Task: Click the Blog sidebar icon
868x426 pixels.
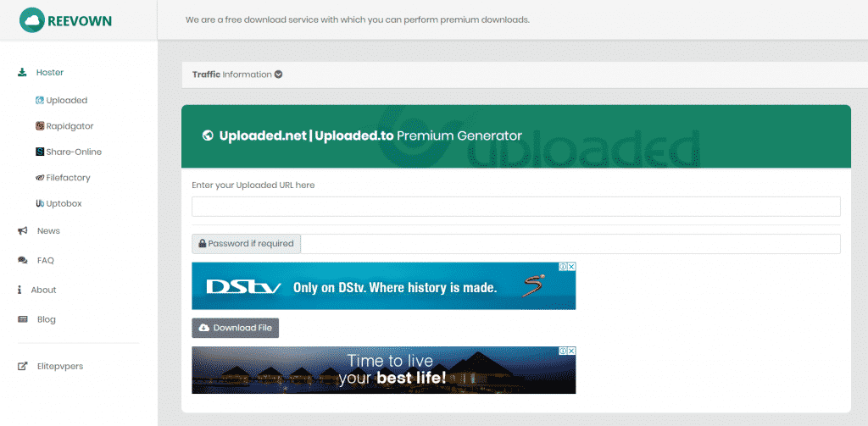Action: pyautogui.click(x=23, y=319)
